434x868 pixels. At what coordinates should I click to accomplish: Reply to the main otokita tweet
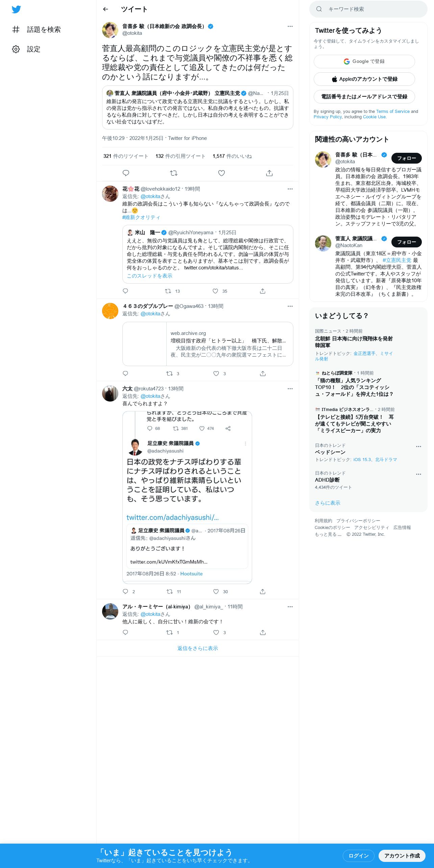(x=126, y=173)
